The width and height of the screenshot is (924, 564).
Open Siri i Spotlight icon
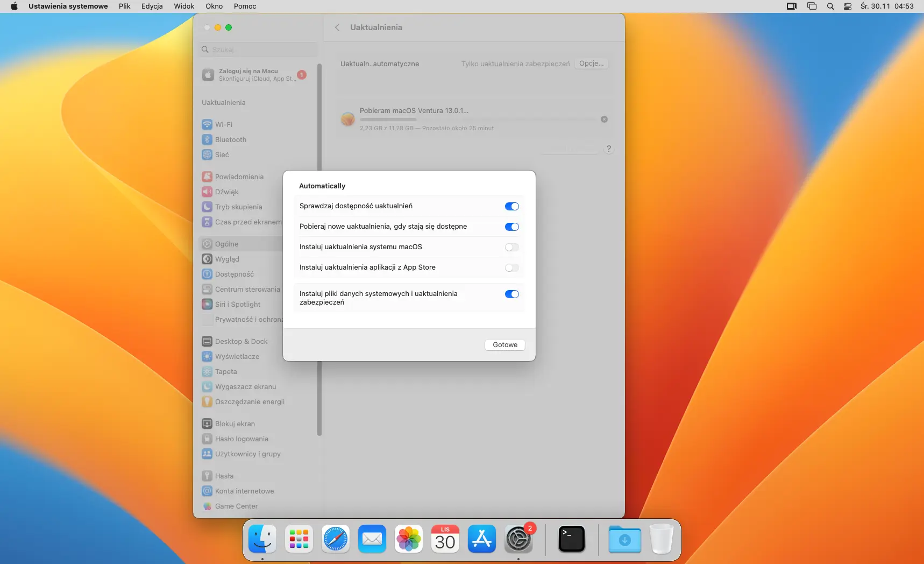207,304
